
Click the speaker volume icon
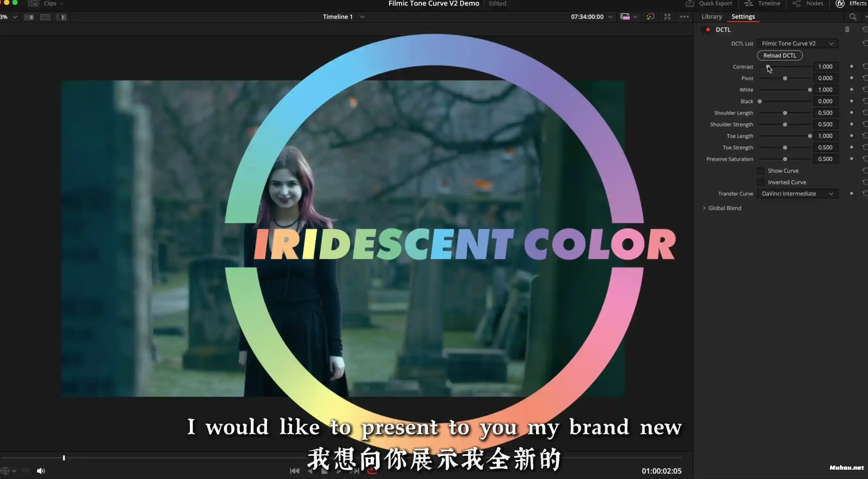pyautogui.click(x=41, y=471)
